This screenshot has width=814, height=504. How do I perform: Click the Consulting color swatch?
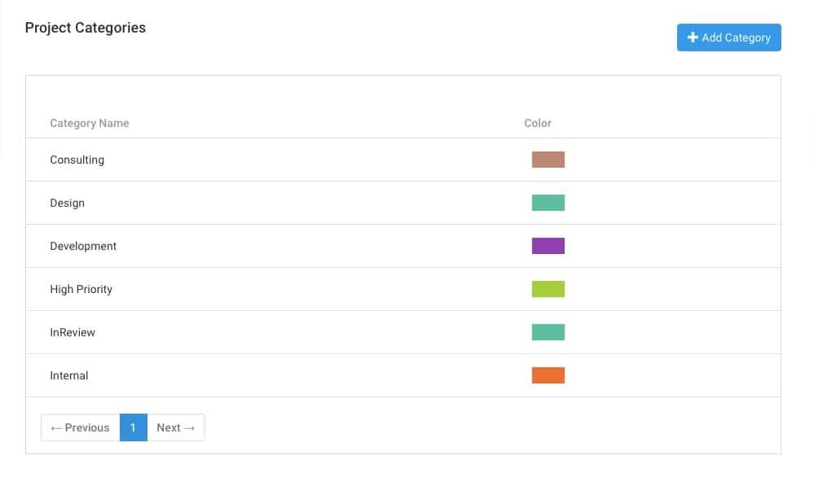coord(548,159)
